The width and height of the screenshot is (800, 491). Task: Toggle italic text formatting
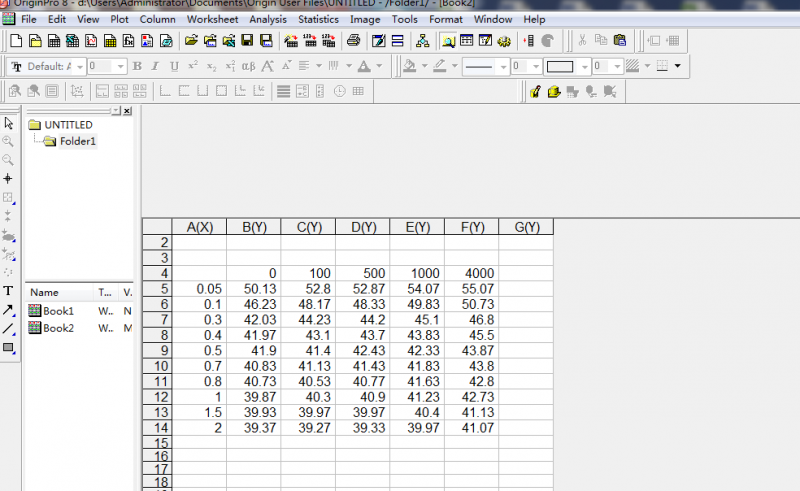pos(155,66)
